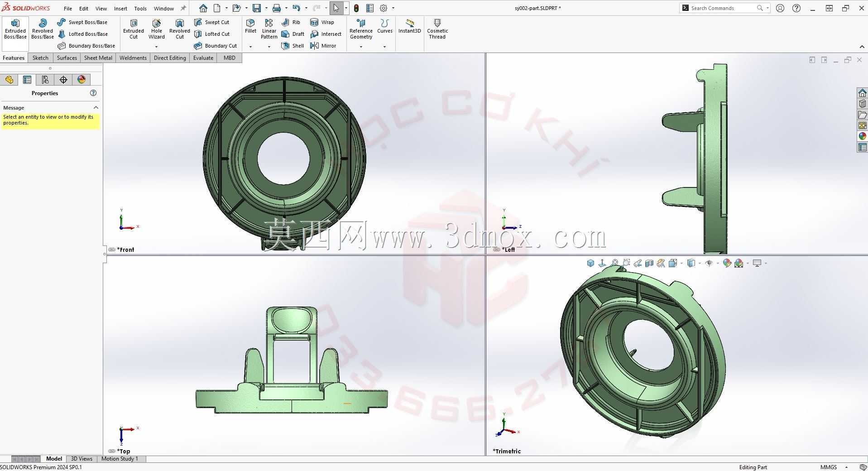
Task: Open the Curves tool
Action: click(385, 26)
